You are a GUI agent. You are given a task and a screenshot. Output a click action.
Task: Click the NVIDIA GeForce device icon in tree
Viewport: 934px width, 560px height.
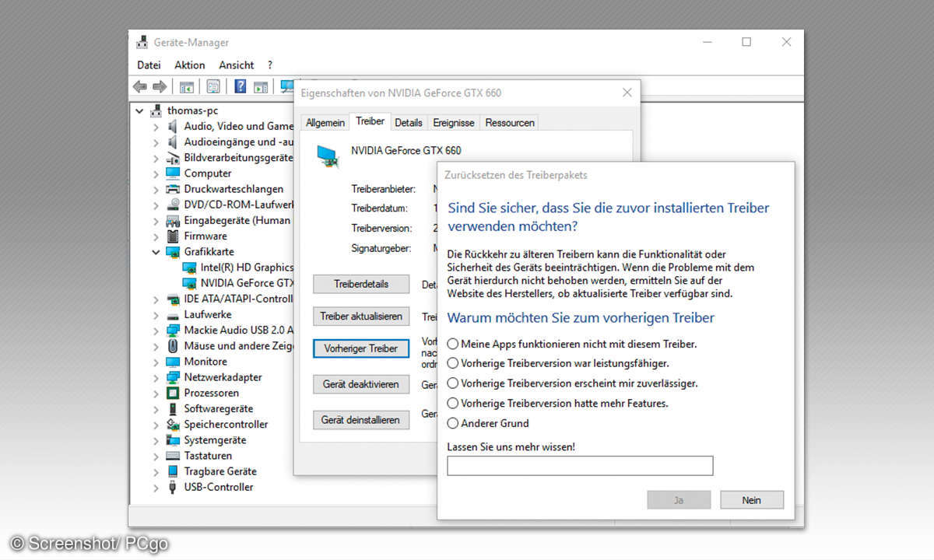pyautogui.click(x=189, y=283)
